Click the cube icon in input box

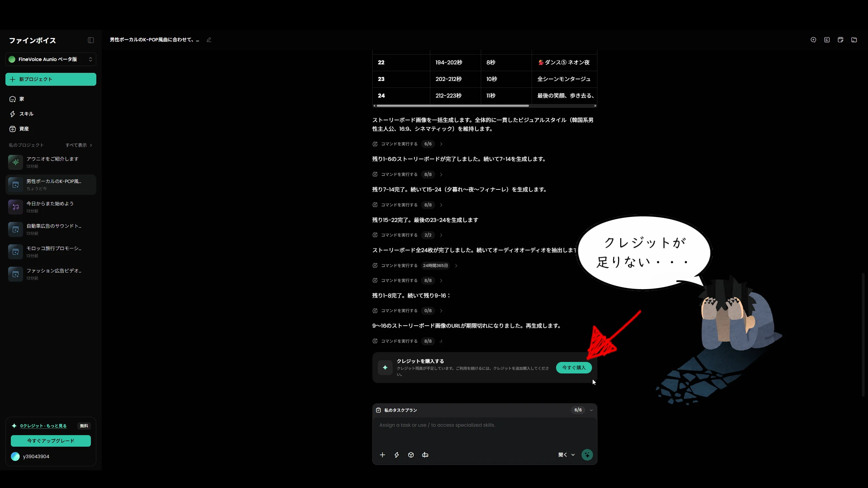411,455
